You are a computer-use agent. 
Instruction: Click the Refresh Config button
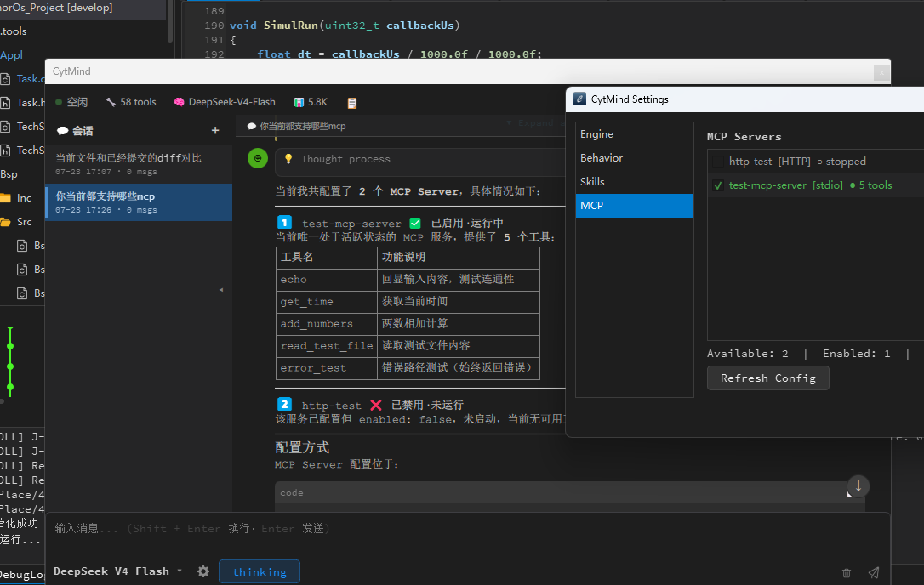[x=767, y=378]
